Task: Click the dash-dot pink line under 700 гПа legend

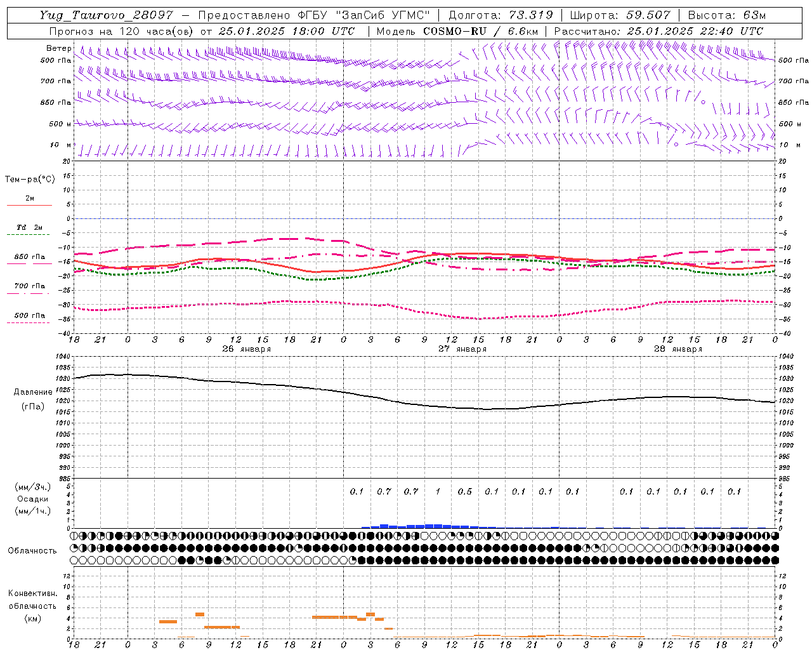Action: point(28,293)
